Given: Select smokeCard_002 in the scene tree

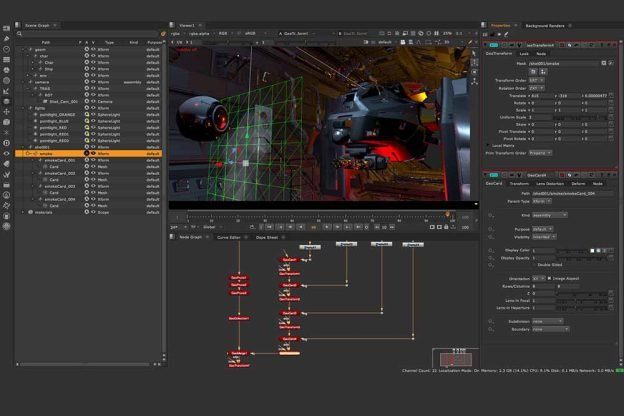Looking at the screenshot, I should (60, 173).
